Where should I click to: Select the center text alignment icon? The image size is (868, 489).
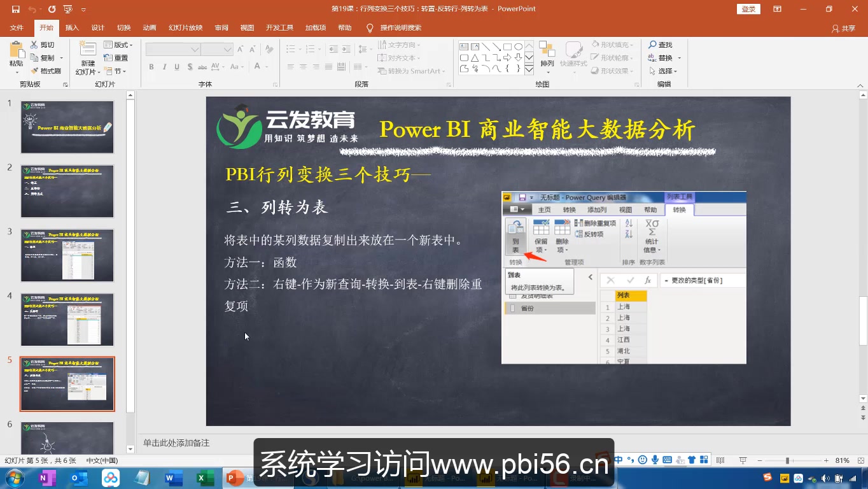(304, 67)
